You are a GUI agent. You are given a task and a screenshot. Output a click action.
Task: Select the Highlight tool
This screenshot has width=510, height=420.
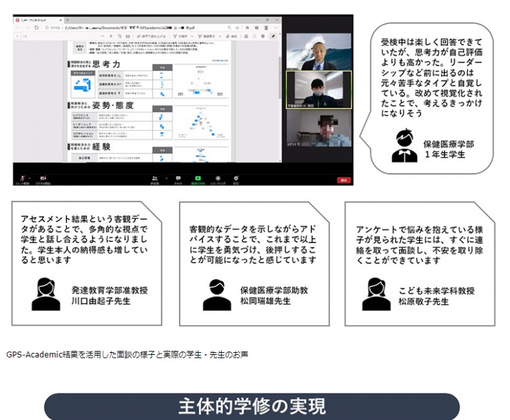pos(207,36)
